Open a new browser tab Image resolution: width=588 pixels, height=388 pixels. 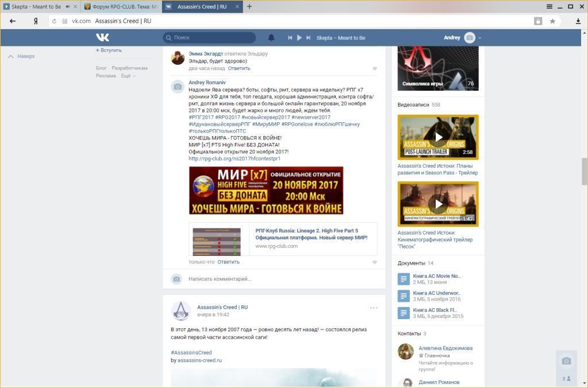(x=249, y=6)
